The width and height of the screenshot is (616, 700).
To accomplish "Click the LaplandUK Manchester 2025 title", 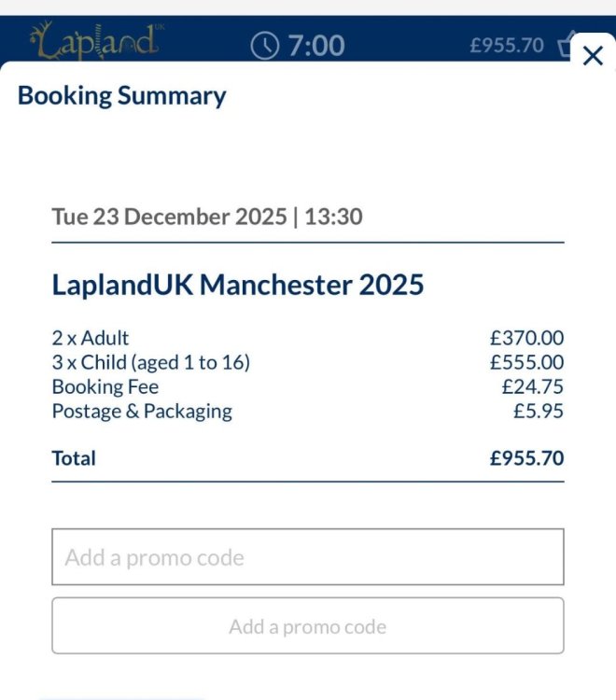I will 238,285.
